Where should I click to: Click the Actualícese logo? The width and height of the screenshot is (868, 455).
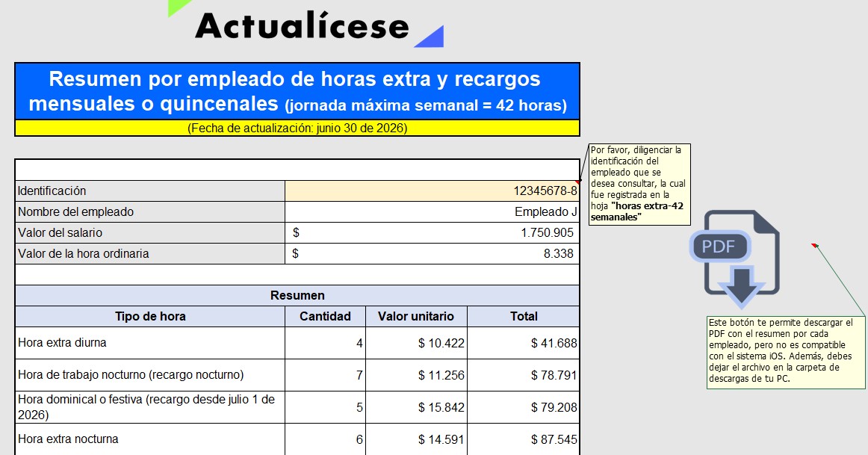point(306,25)
